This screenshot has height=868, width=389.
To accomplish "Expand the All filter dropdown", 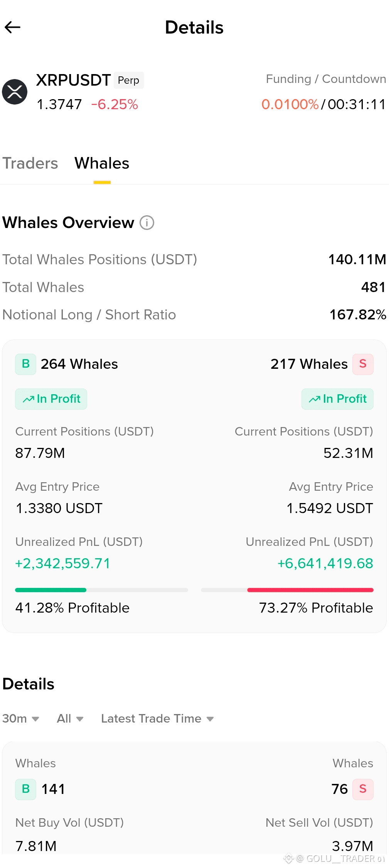I will 70,719.
